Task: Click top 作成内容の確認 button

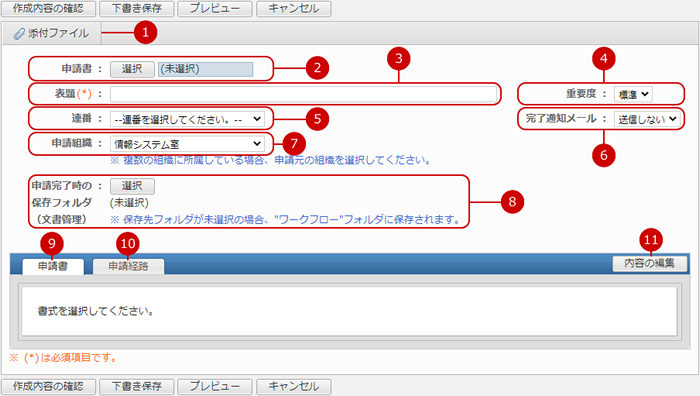Action: pyautogui.click(x=48, y=8)
